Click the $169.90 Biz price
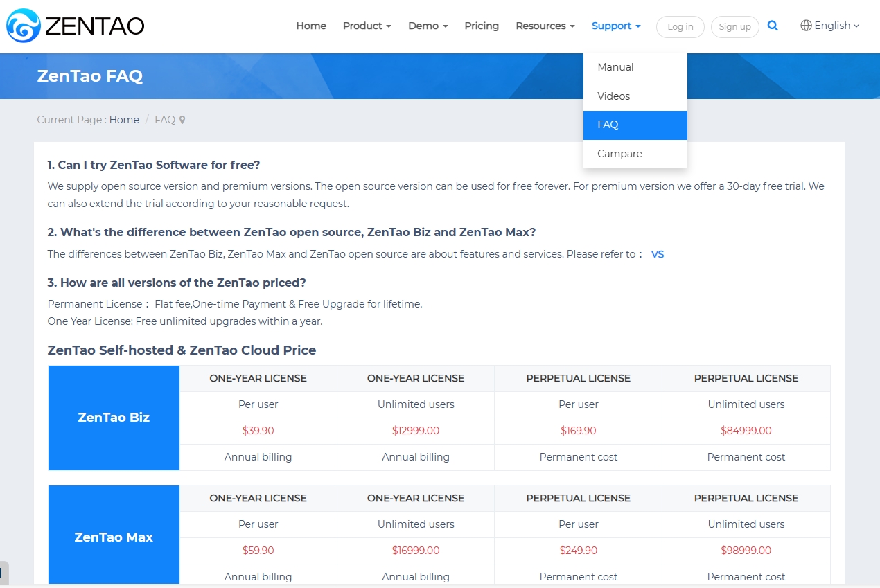This screenshot has width=880, height=588. coord(579,431)
